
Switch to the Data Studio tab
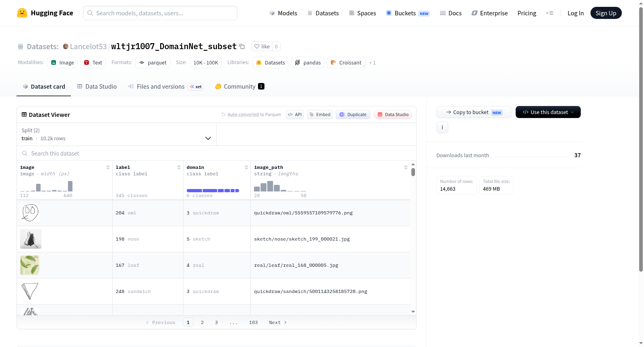[97, 87]
